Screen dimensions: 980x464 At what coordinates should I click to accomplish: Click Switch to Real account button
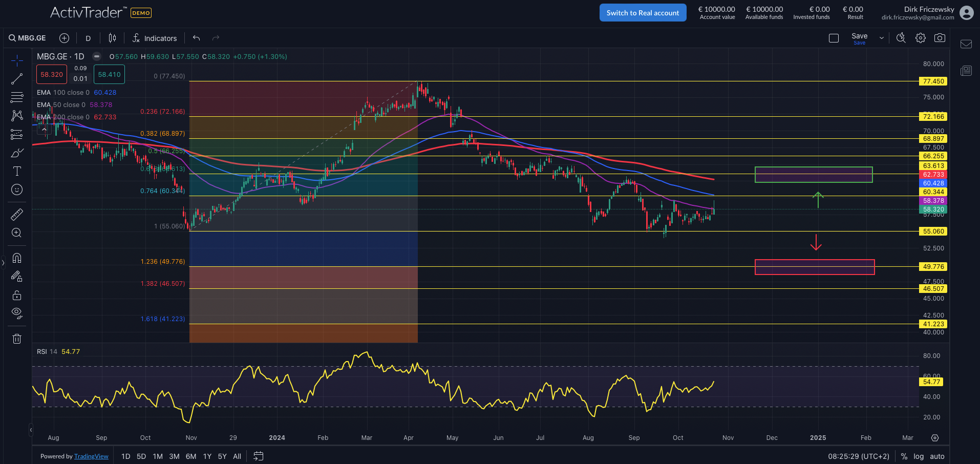click(643, 13)
